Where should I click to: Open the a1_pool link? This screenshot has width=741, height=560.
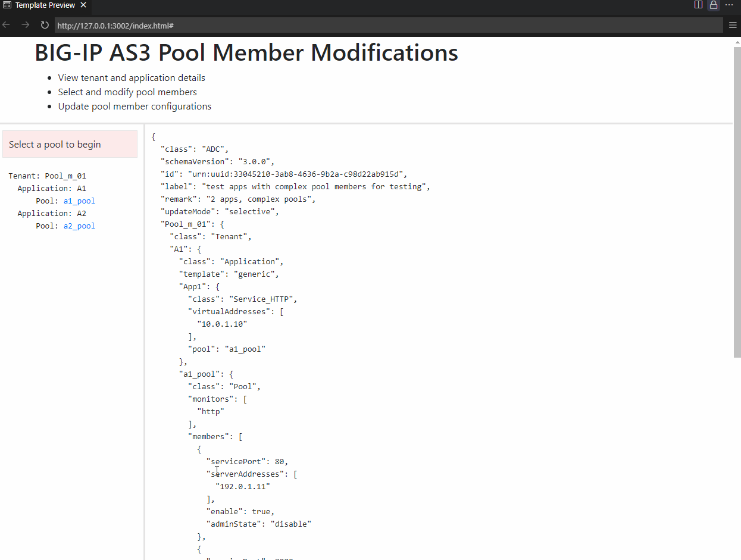pyautogui.click(x=79, y=201)
